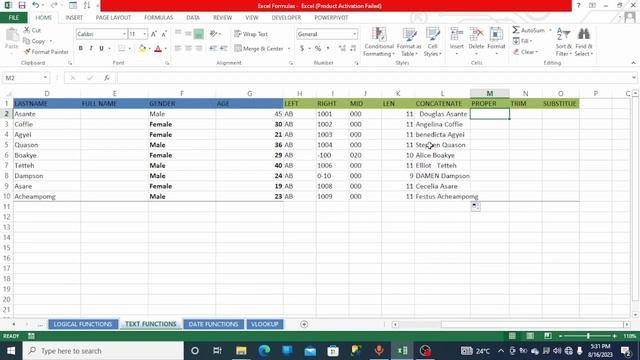Switch to Page Layout view in status bar

tap(530, 336)
